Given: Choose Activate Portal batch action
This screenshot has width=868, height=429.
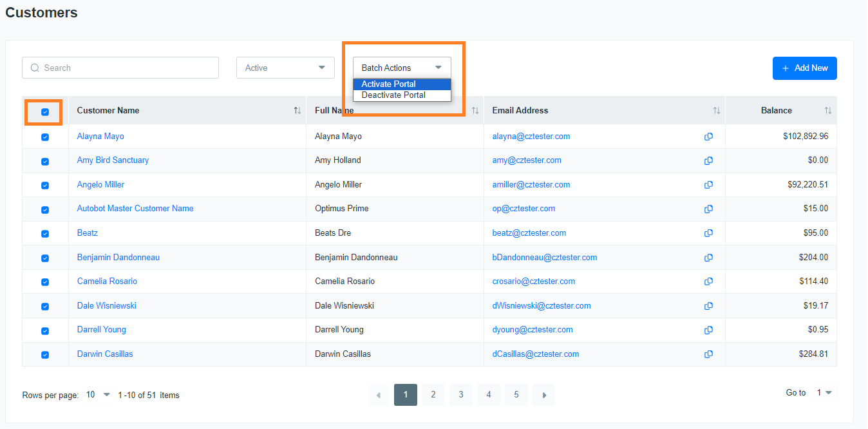Looking at the screenshot, I should (x=402, y=84).
